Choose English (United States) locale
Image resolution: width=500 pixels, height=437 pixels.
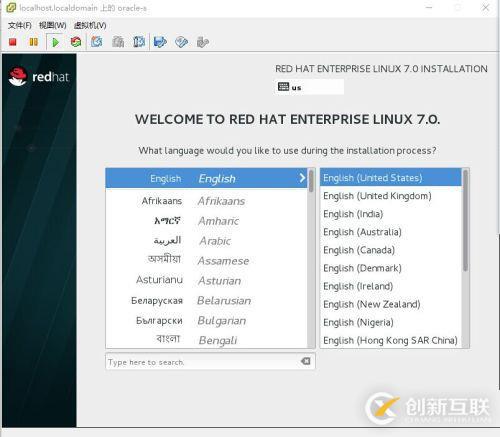click(391, 178)
